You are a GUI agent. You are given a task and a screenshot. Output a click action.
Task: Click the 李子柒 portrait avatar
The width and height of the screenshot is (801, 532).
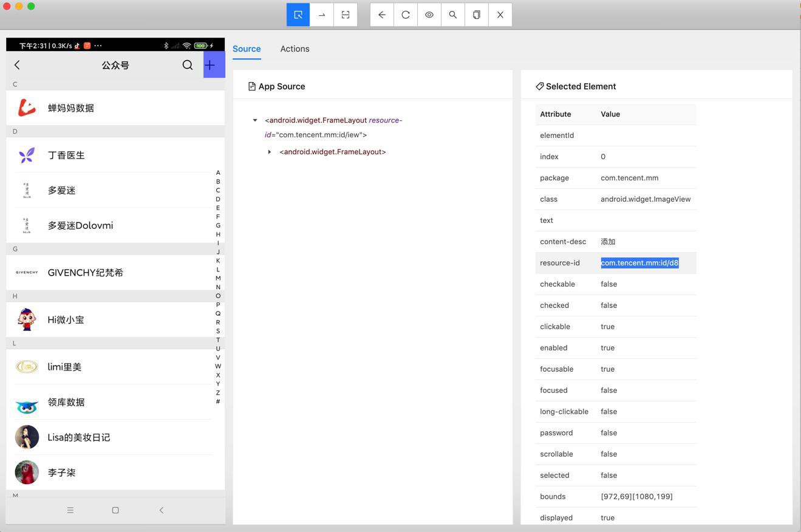point(27,472)
